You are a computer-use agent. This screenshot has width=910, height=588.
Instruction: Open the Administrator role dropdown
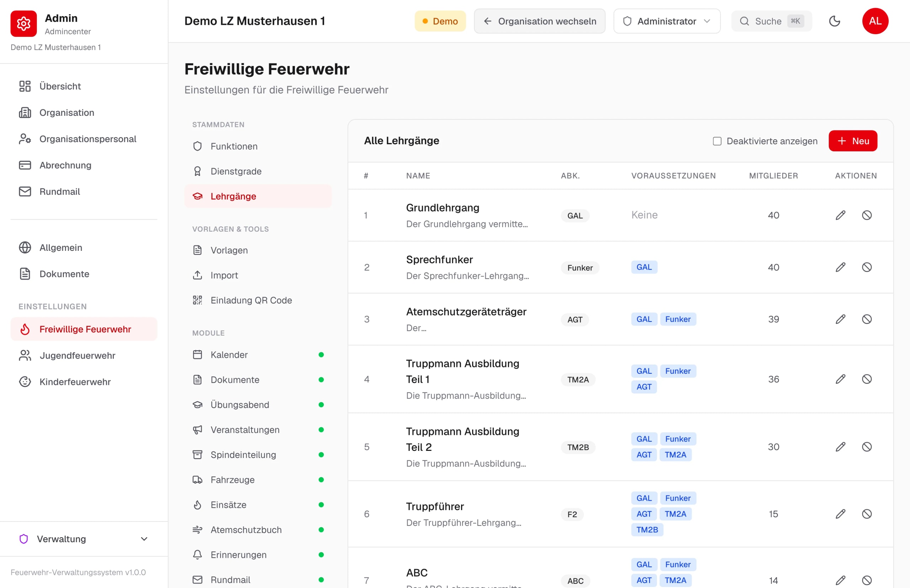tap(667, 21)
